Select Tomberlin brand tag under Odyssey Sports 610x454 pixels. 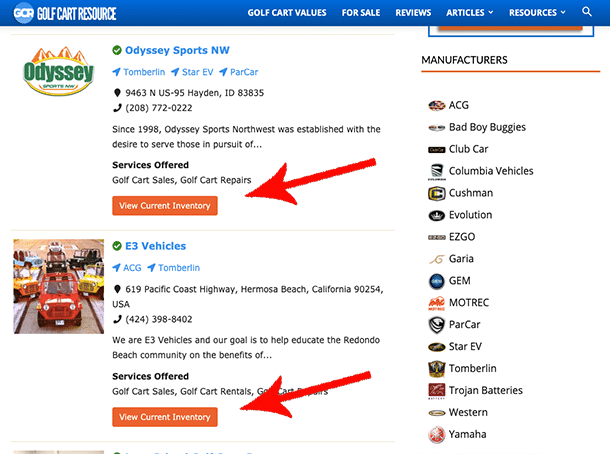click(x=139, y=72)
